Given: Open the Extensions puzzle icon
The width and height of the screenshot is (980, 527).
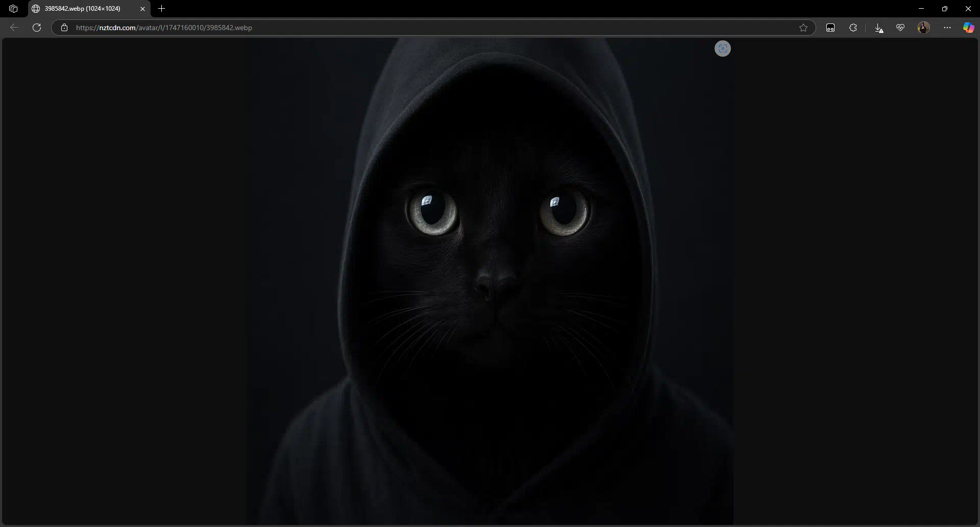Looking at the screenshot, I should (853, 28).
